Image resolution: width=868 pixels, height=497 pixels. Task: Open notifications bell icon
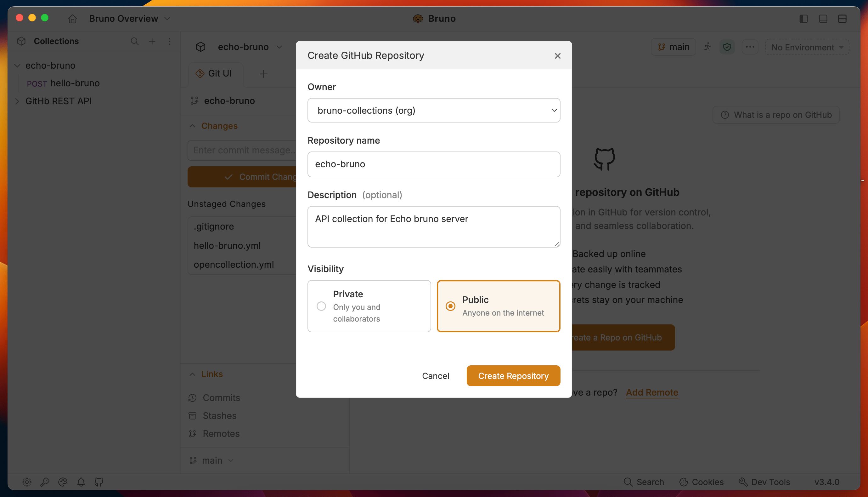click(81, 482)
